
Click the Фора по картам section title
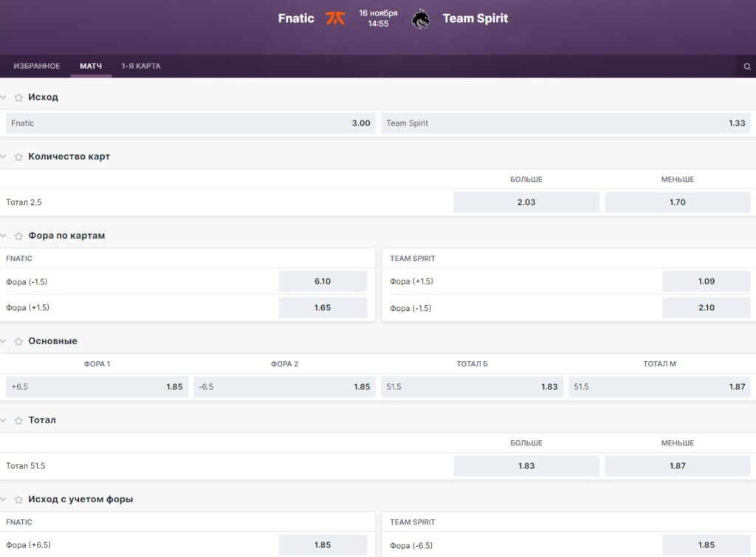tap(66, 236)
